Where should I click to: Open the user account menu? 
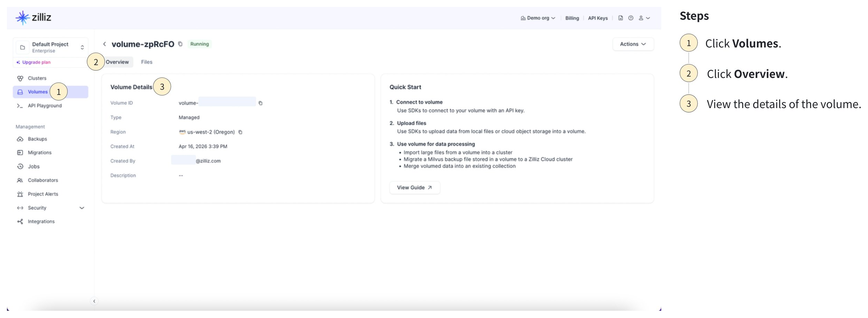click(x=644, y=18)
